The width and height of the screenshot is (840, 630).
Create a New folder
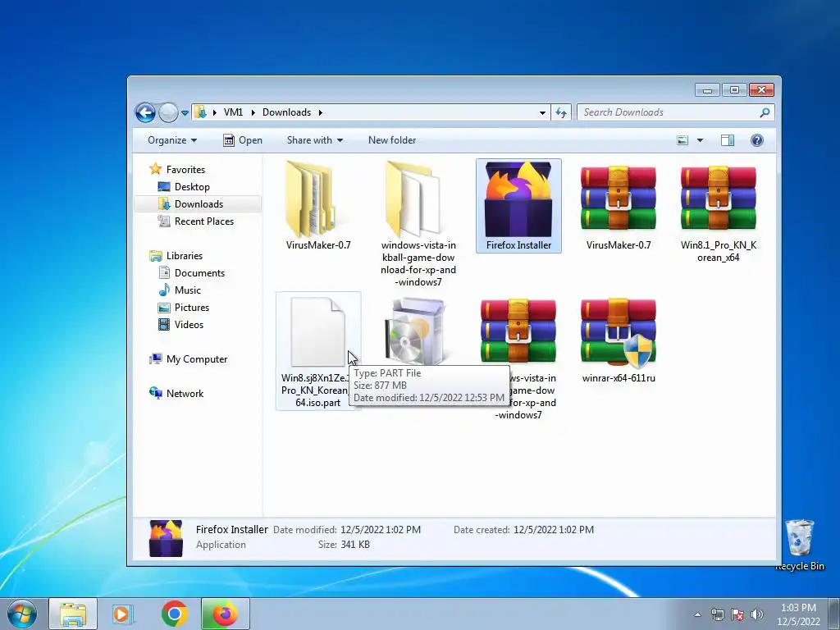pos(392,140)
